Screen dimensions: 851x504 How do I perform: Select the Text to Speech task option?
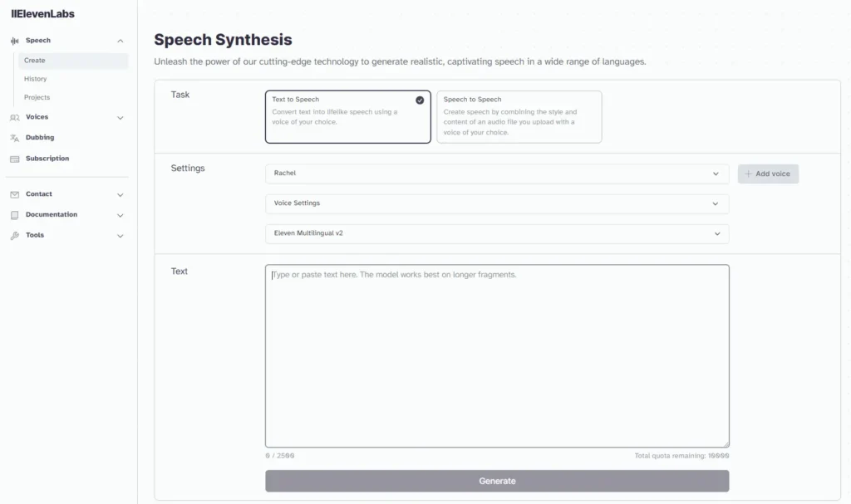347,117
